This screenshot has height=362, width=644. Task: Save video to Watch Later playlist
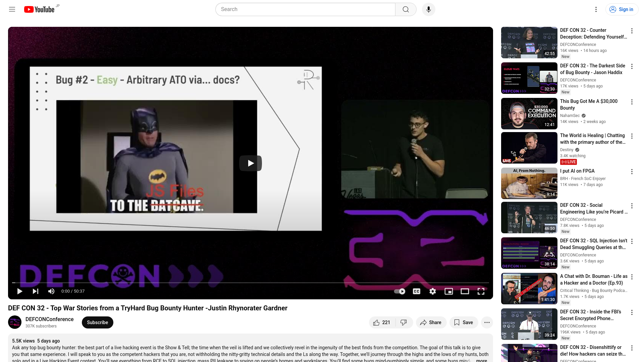pyautogui.click(x=464, y=322)
